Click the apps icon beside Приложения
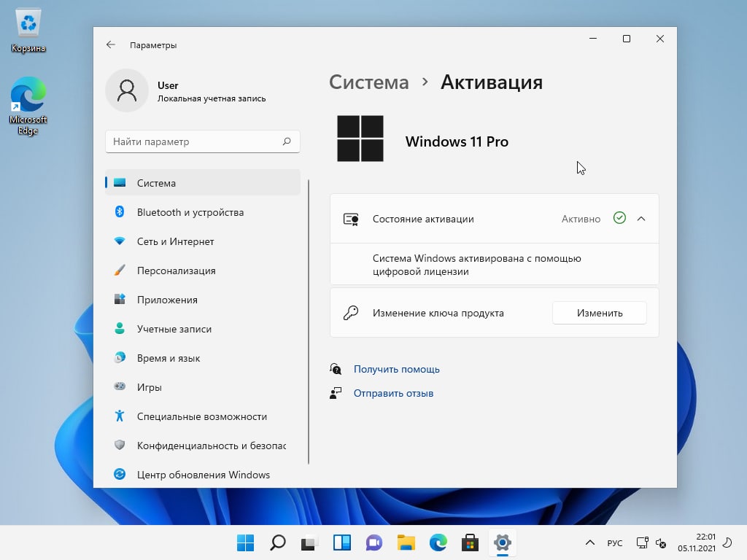The width and height of the screenshot is (747, 560). point(120,299)
